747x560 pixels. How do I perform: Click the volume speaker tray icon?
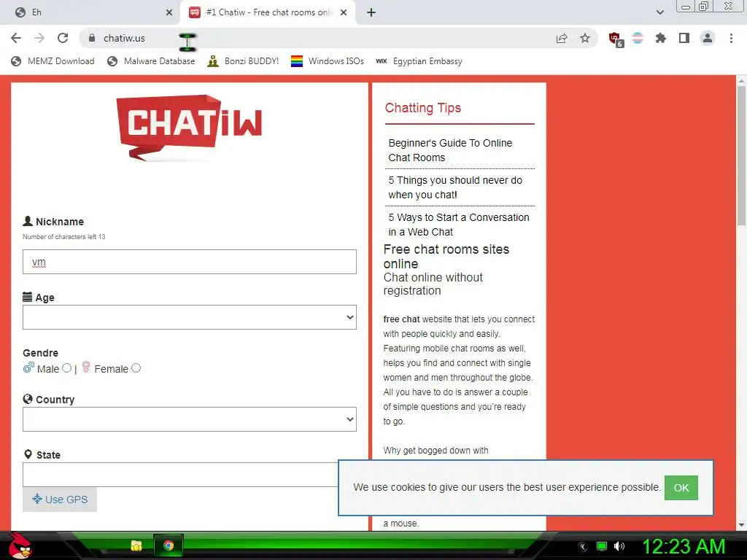pos(619,546)
